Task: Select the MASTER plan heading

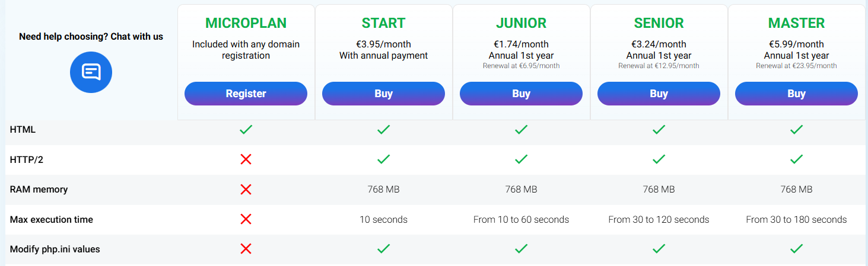Action: click(x=796, y=23)
